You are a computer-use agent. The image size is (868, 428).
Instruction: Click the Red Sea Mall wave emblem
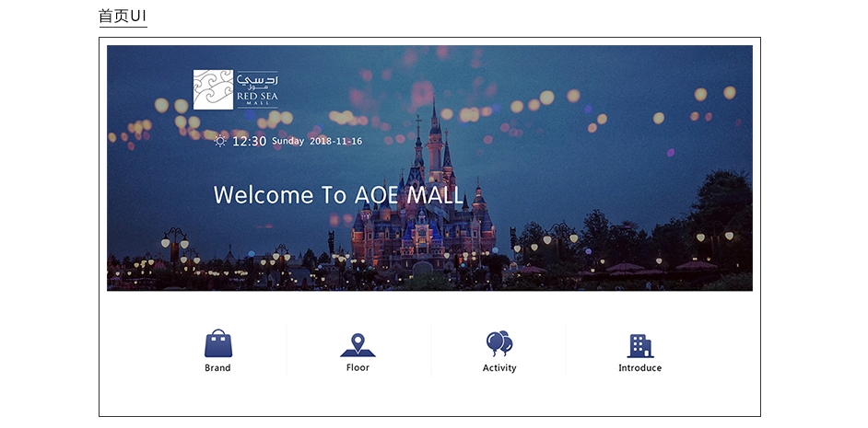click(213, 89)
